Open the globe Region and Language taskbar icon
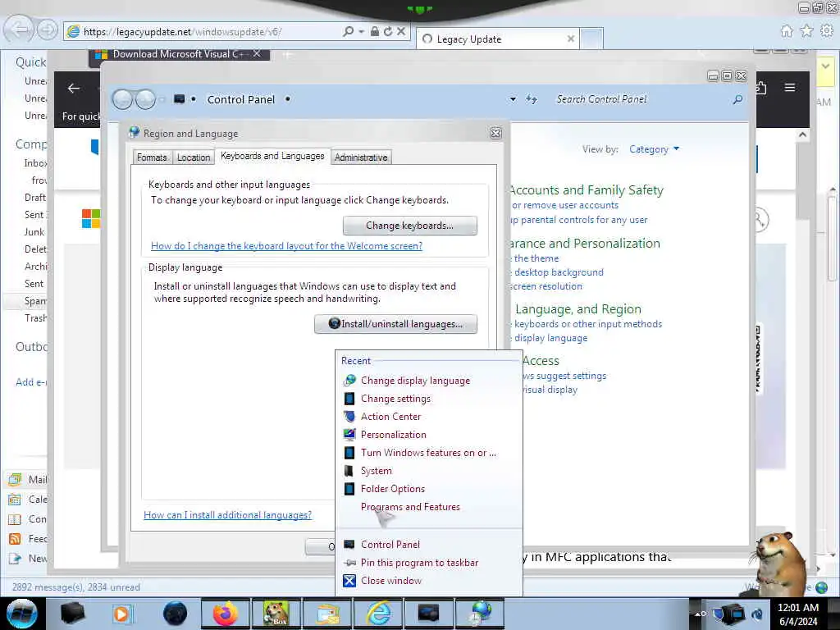The width and height of the screenshot is (840, 630). pos(481,614)
